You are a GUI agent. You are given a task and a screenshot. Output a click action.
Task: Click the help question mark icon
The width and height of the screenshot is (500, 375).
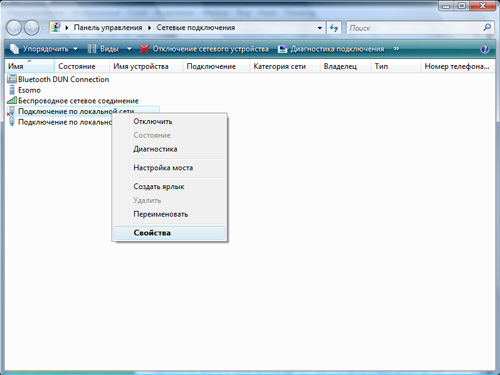pyautogui.click(x=485, y=49)
